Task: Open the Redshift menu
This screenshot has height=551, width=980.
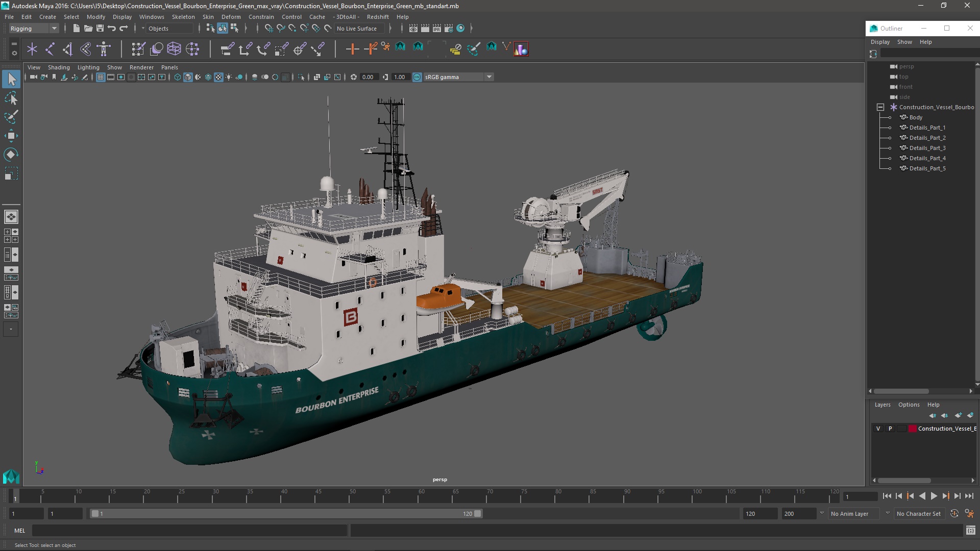Action: point(378,17)
